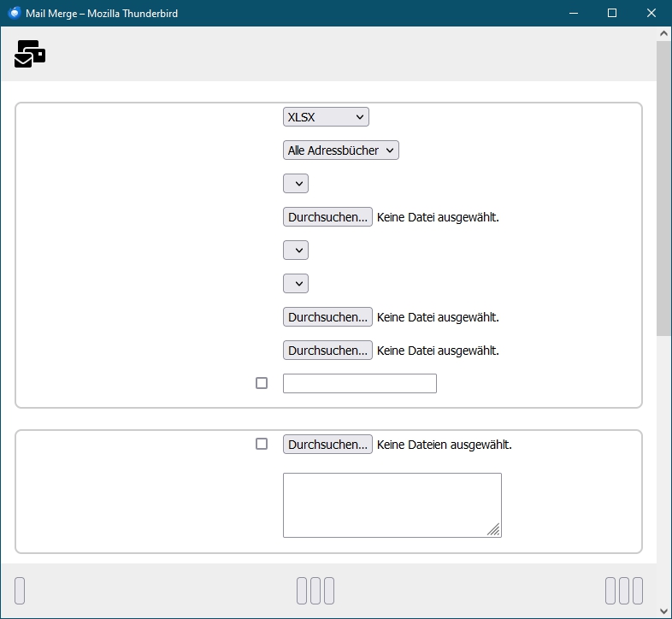This screenshot has height=619, width=672.
Task: Minimize the Mail Merge window
Action: [573, 14]
